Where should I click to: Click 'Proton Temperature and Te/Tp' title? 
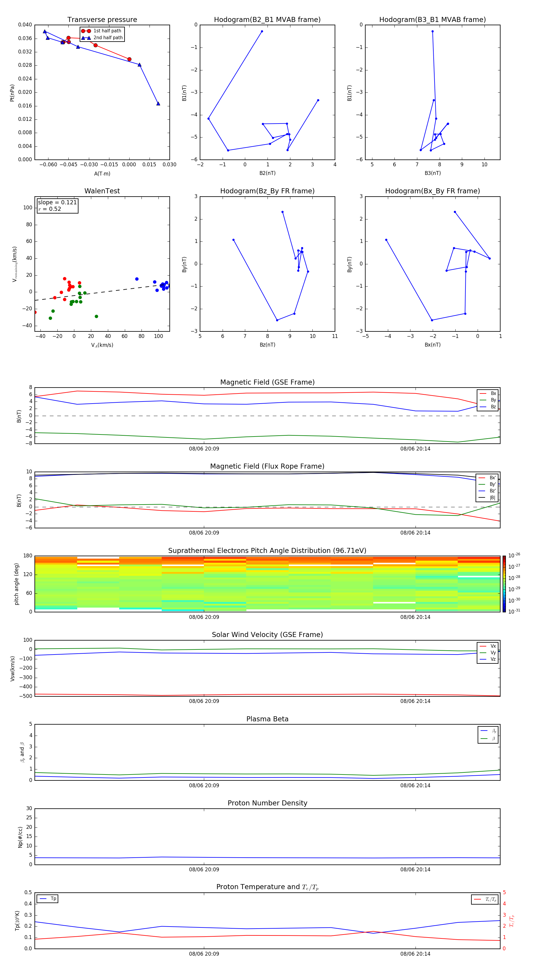[x=267, y=887]
